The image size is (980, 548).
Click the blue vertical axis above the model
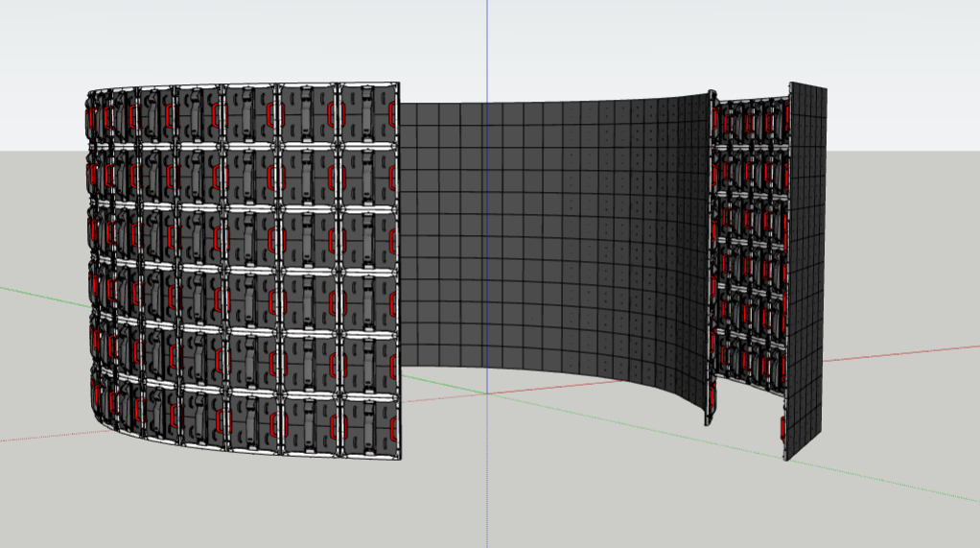click(487, 48)
